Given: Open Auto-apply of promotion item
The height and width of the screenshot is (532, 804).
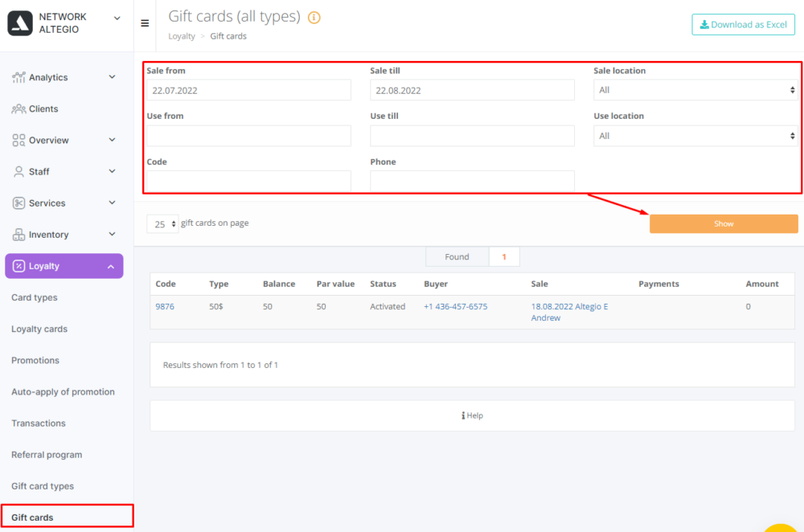Looking at the screenshot, I should pos(63,391).
